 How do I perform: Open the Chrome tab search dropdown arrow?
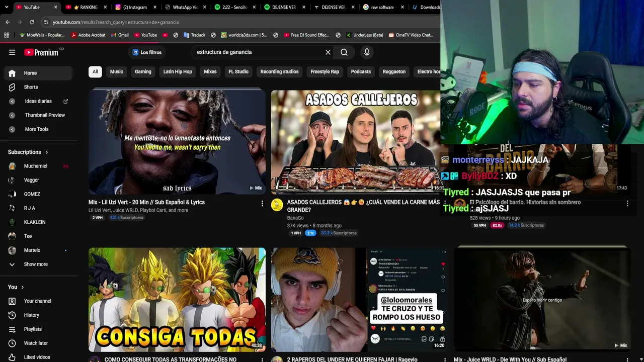point(7,7)
